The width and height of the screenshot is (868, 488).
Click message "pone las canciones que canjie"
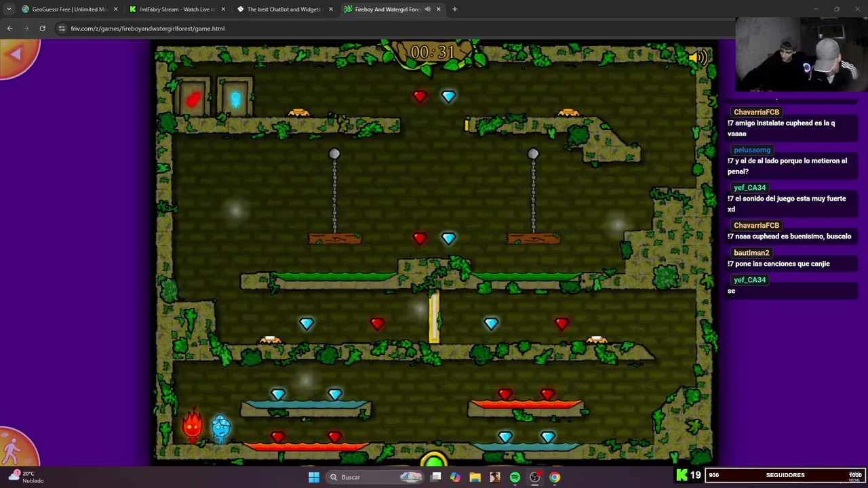[778, 264]
